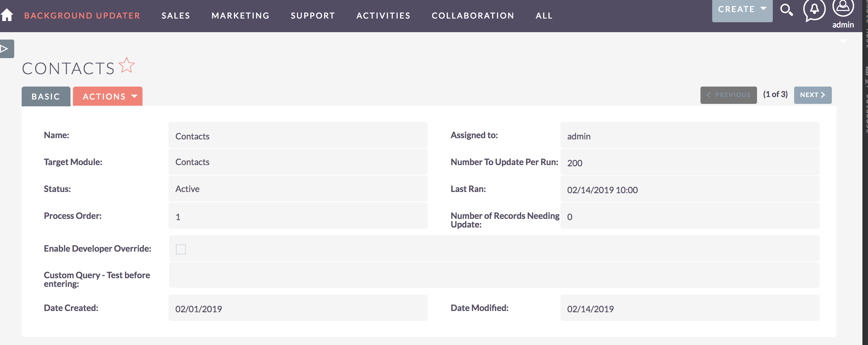This screenshot has width=868, height=345.
Task: Click the BASIC tab button
Action: pyautogui.click(x=45, y=96)
